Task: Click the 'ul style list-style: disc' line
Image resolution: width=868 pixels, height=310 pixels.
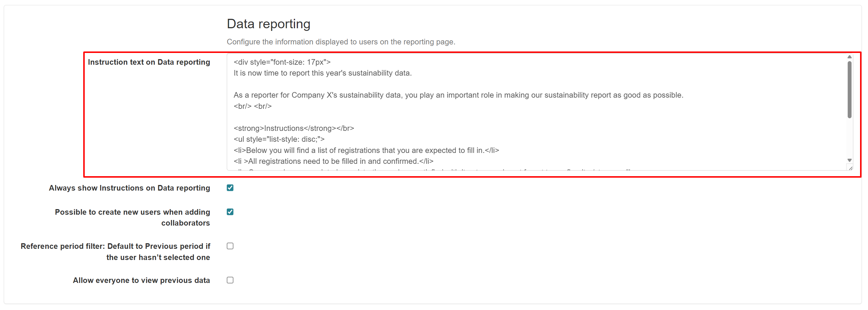Action: coord(279,139)
